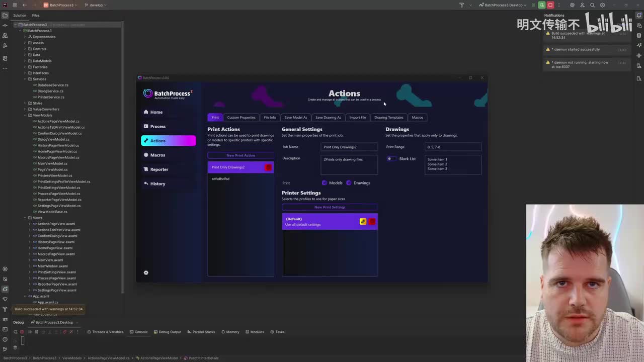The image size is (644, 362).
Task: Open the Drawing Templates tab
Action: (389, 118)
